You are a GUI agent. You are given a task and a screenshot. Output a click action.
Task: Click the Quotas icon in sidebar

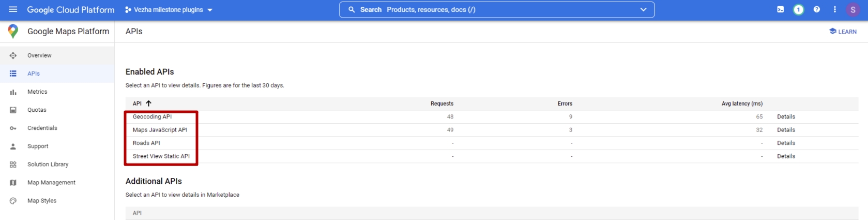(x=13, y=110)
